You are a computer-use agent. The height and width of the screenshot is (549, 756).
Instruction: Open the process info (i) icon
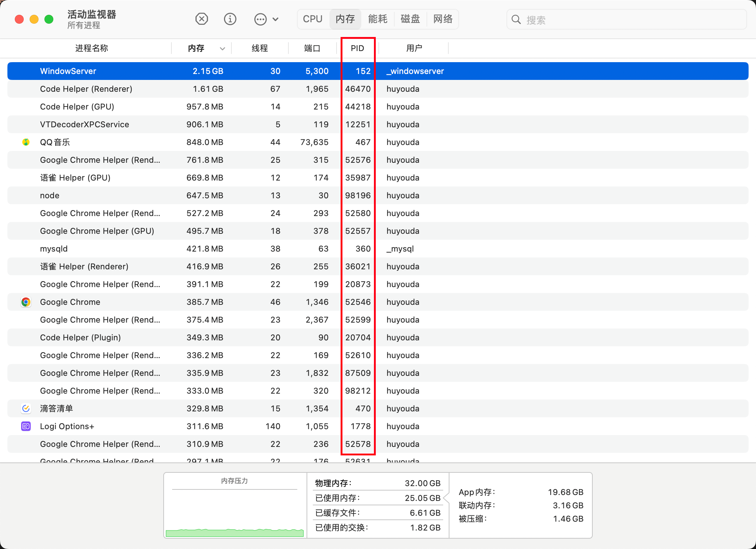(230, 19)
